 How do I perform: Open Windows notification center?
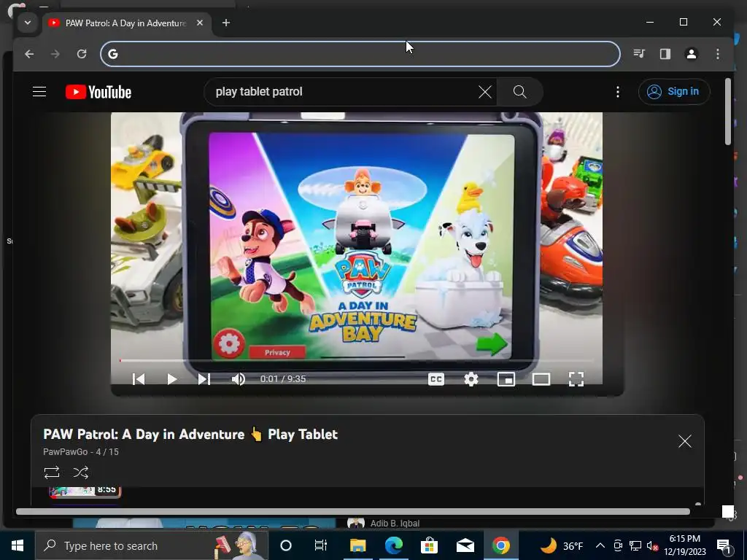724,545
